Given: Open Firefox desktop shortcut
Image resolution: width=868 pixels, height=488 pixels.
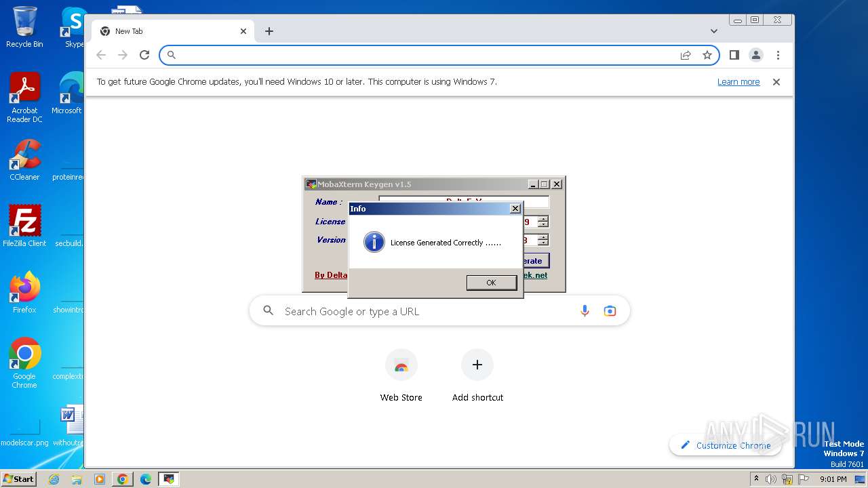Looking at the screenshot, I should (x=24, y=293).
